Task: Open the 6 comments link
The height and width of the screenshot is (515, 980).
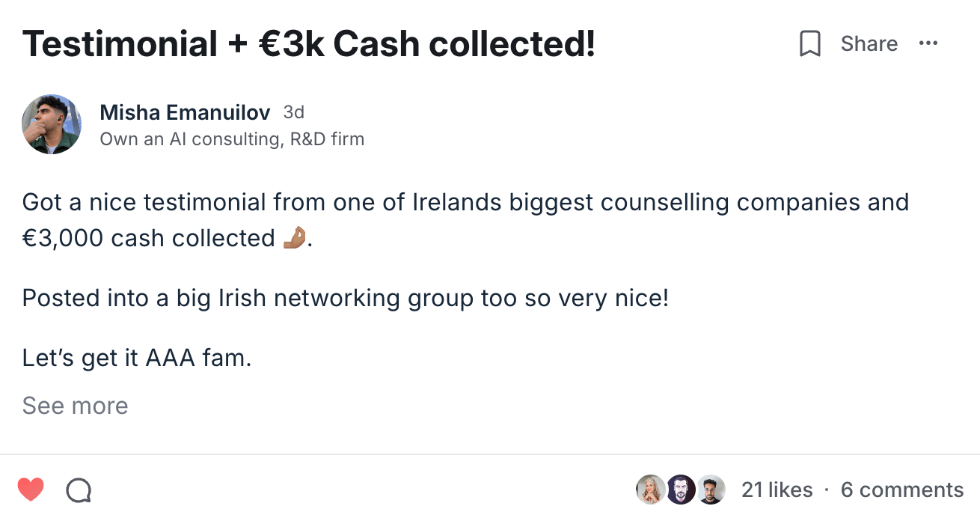Action: point(901,490)
